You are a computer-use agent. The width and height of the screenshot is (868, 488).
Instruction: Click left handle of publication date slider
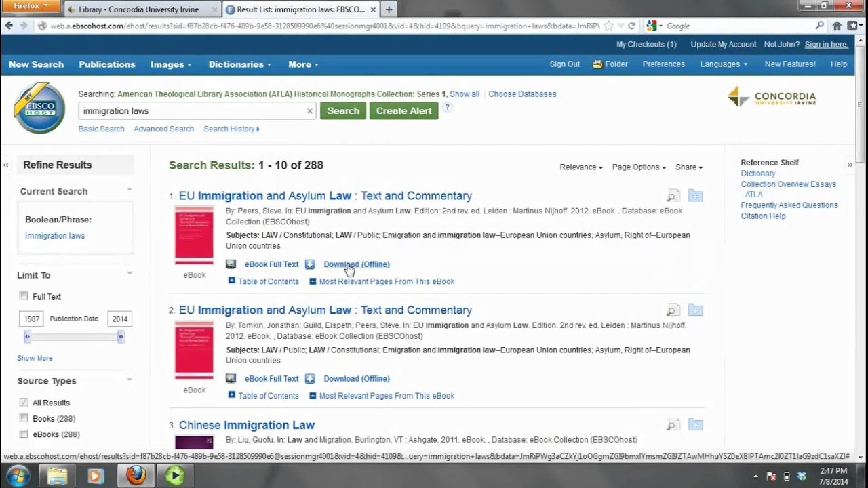(27, 337)
